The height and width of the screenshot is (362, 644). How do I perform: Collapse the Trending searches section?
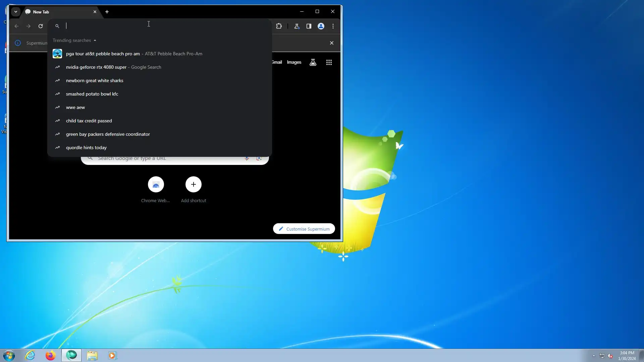[x=95, y=40]
